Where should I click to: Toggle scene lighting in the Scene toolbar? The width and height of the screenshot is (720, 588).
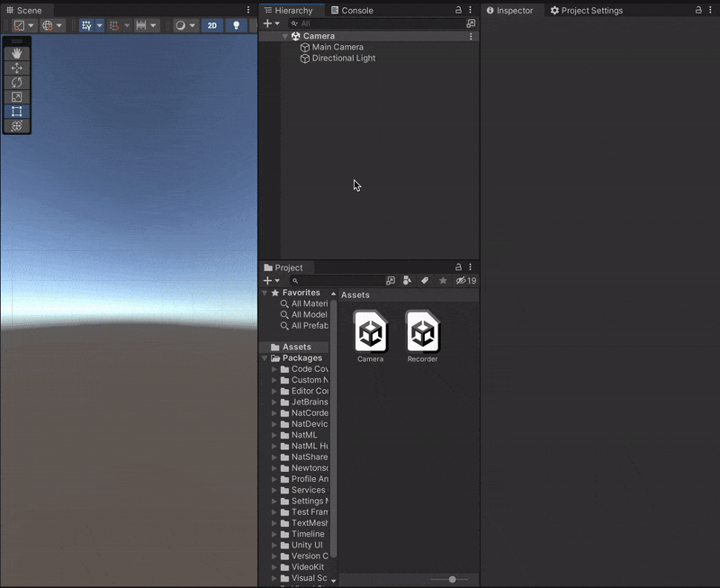(236, 25)
